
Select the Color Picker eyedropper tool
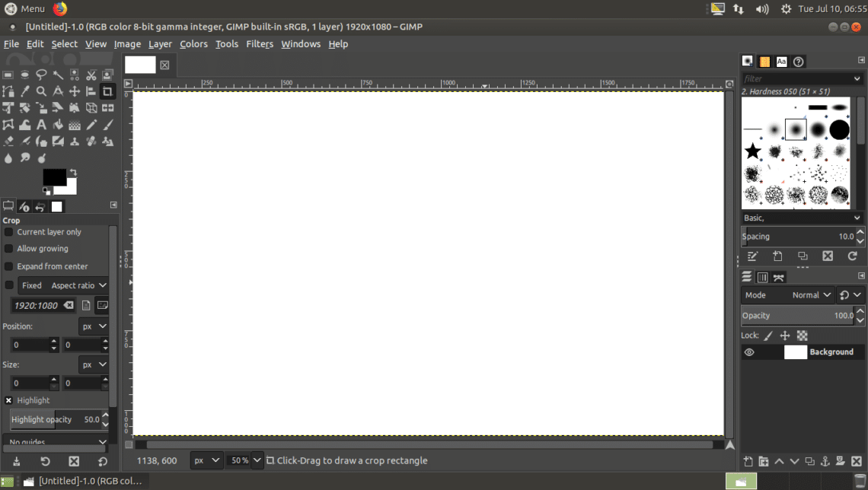25,91
